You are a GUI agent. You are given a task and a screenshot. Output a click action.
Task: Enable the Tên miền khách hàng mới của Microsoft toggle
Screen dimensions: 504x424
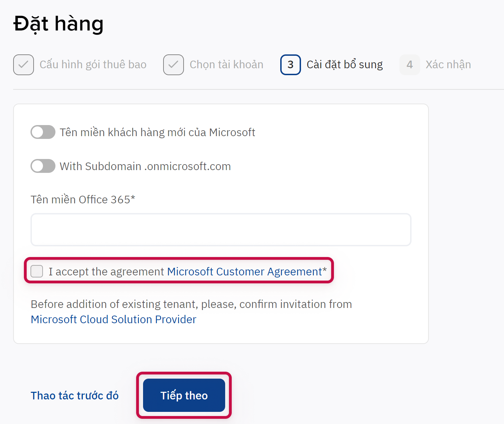[43, 132]
